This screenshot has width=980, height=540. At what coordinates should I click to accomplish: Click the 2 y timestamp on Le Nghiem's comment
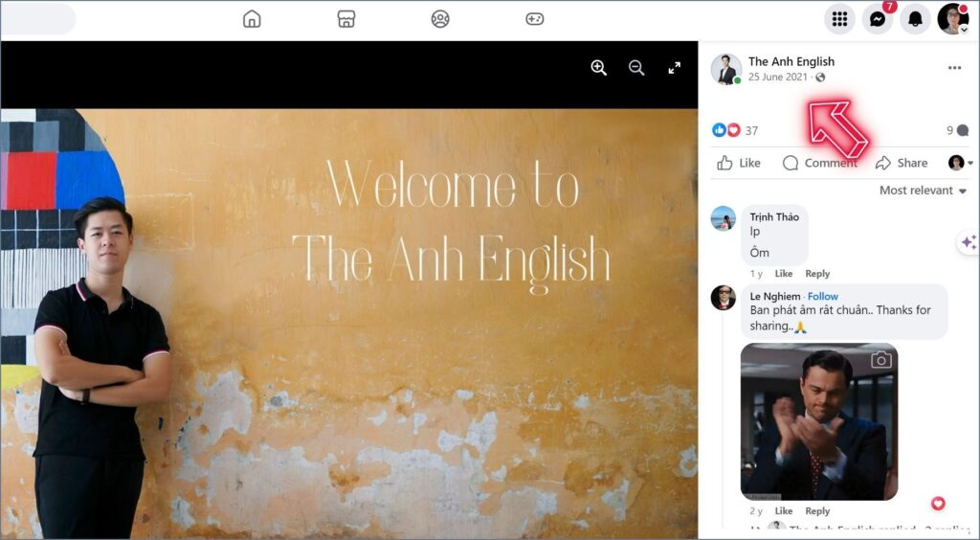pos(756,511)
